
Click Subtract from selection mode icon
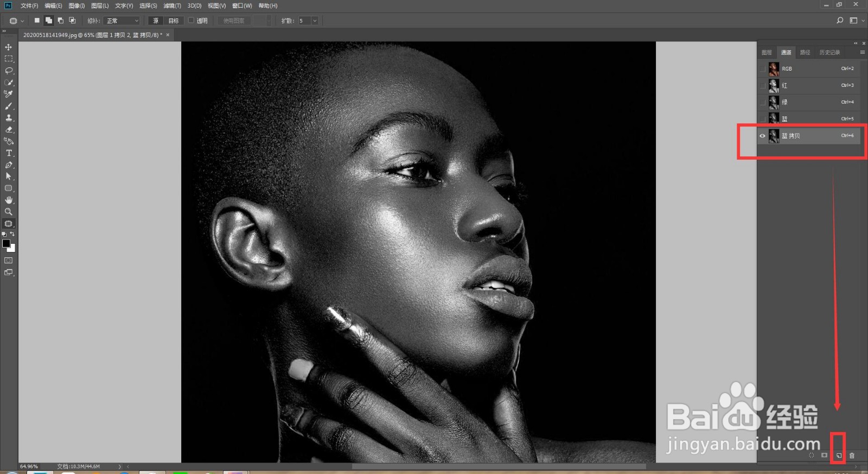tap(60, 21)
